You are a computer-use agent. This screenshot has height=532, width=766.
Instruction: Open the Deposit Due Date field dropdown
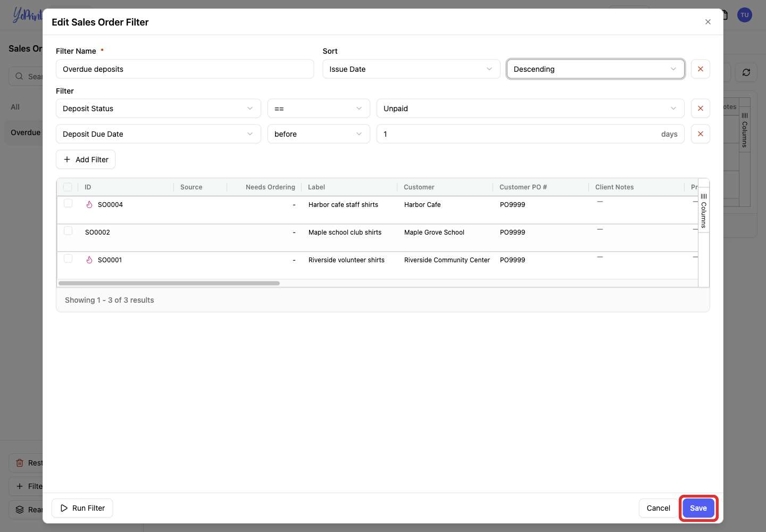(x=159, y=134)
